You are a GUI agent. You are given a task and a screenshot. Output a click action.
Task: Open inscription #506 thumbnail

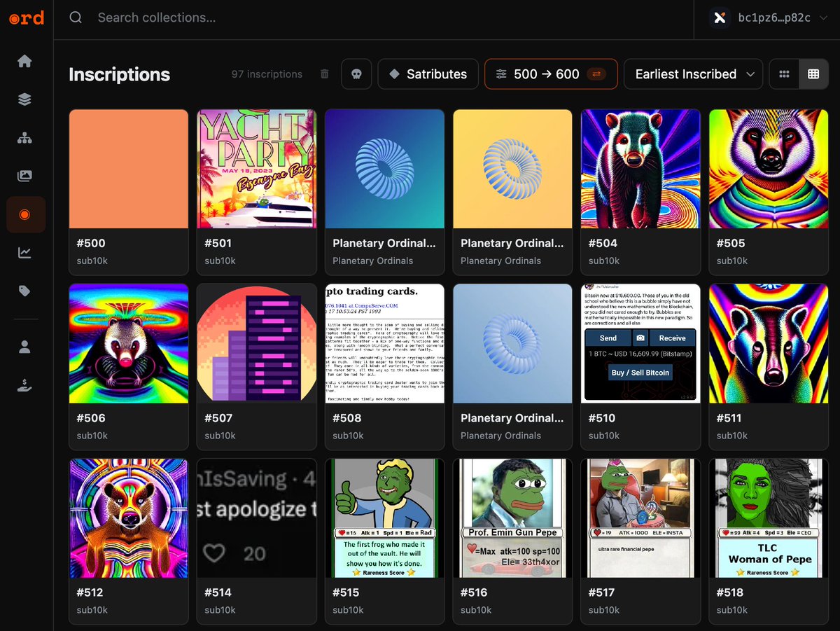(129, 343)
